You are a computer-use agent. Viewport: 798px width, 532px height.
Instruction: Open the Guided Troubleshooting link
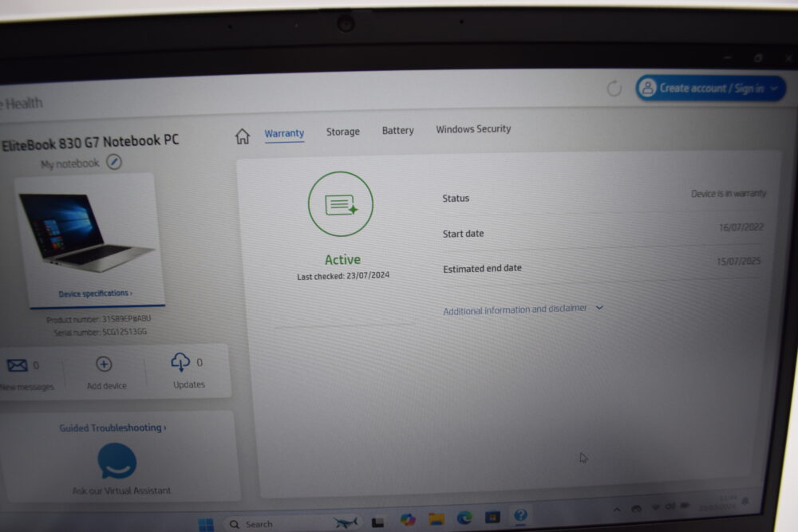click(113, 428)
